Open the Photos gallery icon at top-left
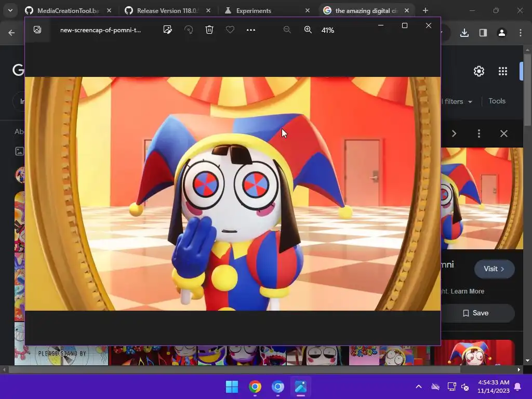Screen dimensions: 532x399 point(37,30)
